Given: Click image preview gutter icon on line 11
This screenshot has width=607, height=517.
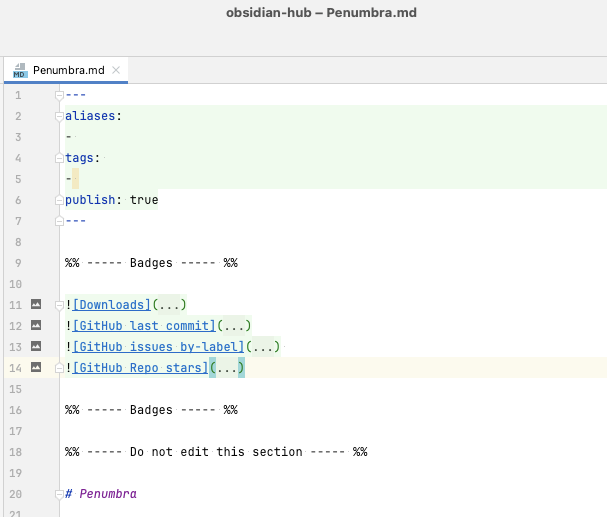Looking at the screenshot, I should (x=36, y=304).
